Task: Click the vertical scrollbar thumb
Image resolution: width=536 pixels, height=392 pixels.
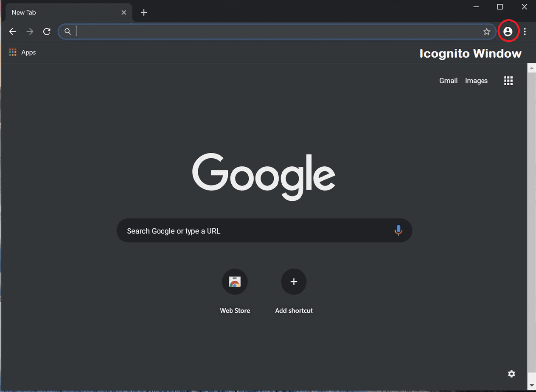Action: tap(531, 221)
